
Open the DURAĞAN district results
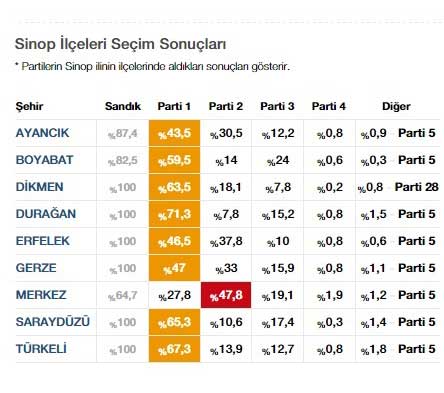pyautogui.click(x=46, y=214)
